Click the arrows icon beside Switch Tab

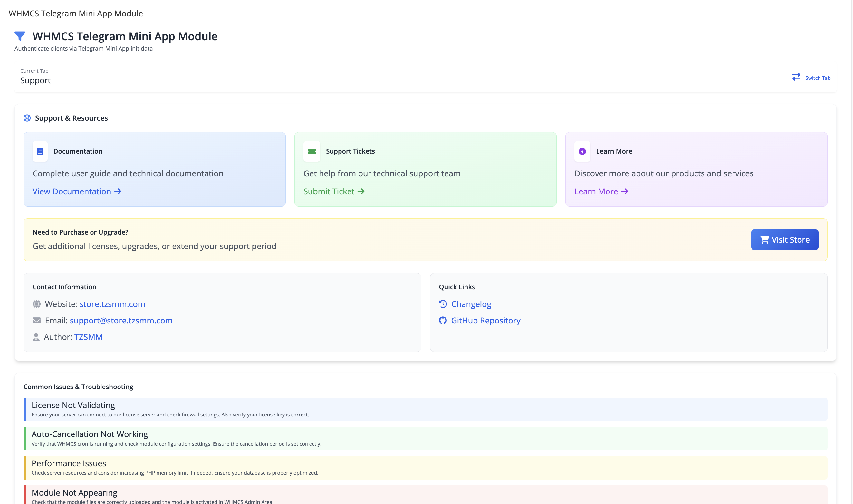point(796,77)
